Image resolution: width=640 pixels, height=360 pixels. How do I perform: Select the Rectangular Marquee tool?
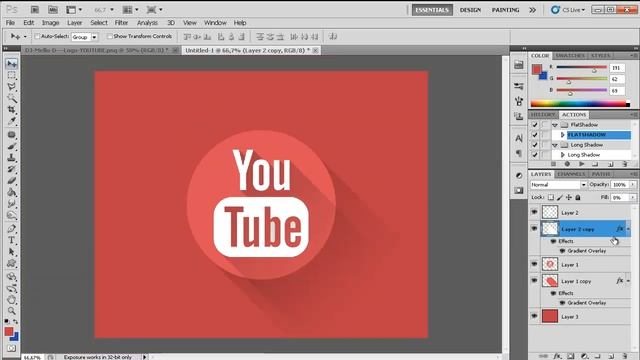point(11,76)
